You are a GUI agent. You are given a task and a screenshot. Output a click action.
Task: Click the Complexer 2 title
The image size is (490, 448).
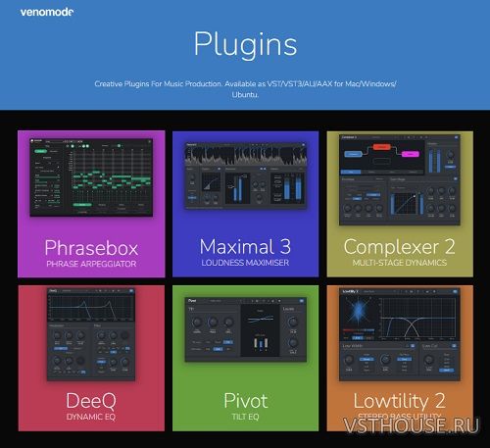pos(399,247)
